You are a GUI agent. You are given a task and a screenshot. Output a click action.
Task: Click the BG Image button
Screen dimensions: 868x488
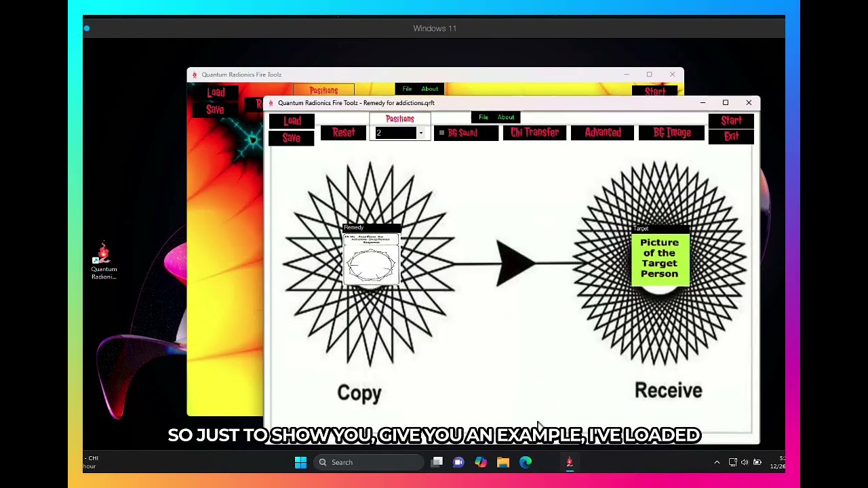pos(672,133)
